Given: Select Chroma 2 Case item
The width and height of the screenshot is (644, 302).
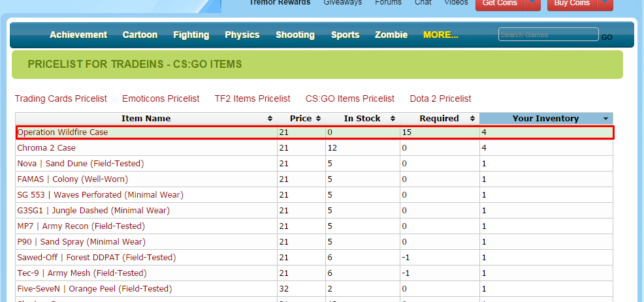Looking at the screenshot, I should (x=46, y=147).
